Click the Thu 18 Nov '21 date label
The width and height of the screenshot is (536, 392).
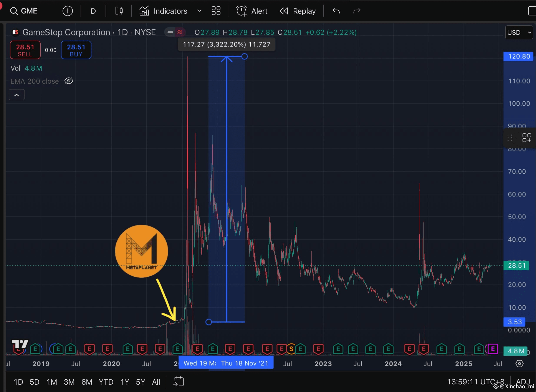pyautogui.click(x=245, y=363)
